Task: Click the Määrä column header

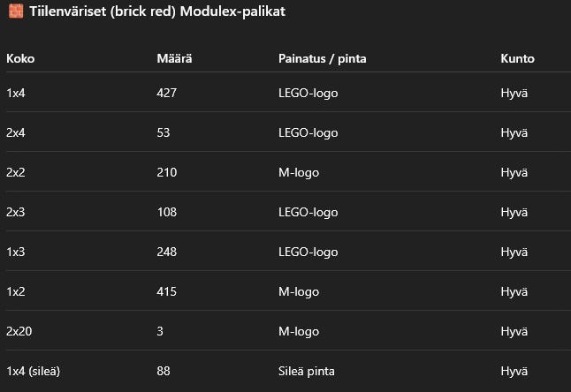Action: pos(174,58)
